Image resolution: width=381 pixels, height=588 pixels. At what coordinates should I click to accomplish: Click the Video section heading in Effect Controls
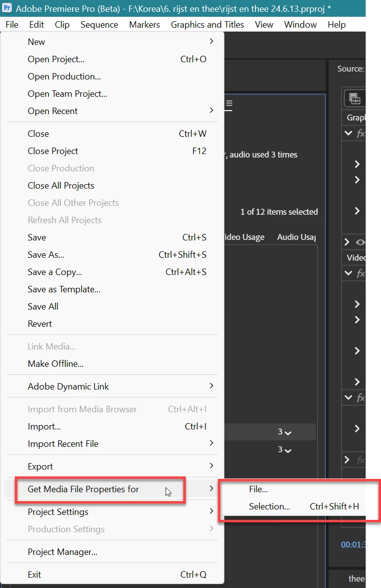pyautogui.click(x=356, y=258)
